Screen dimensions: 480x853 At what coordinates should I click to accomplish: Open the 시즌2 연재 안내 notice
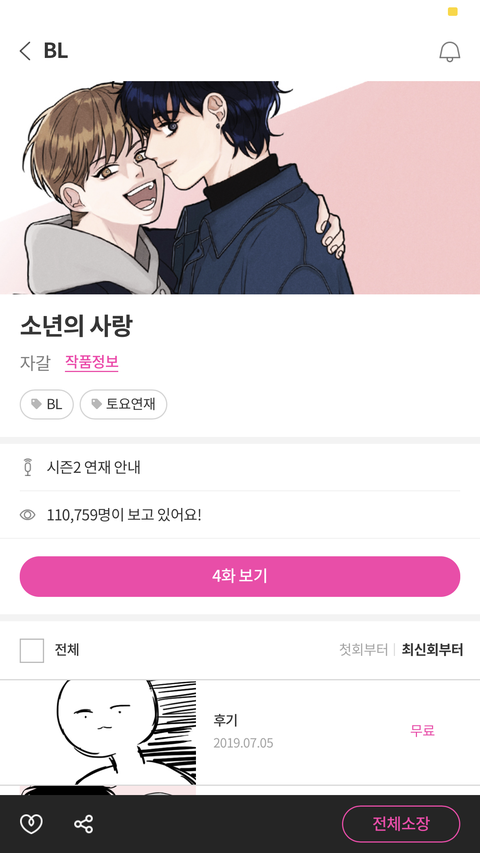pos(240,467)
